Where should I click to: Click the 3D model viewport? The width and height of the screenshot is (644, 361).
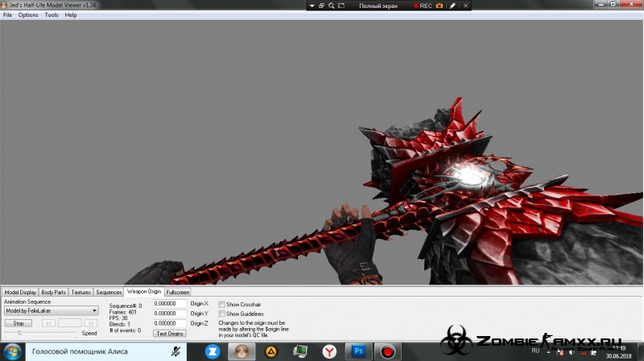point(321,152)
